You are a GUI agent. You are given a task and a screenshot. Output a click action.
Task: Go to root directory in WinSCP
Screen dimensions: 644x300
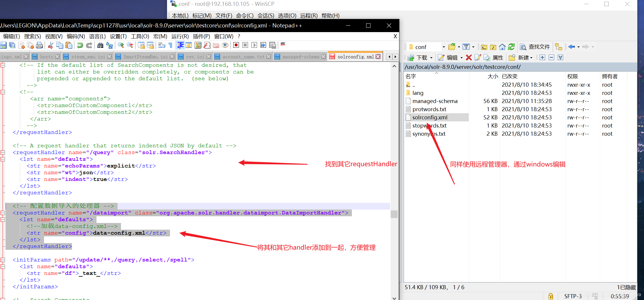point(493,47)
